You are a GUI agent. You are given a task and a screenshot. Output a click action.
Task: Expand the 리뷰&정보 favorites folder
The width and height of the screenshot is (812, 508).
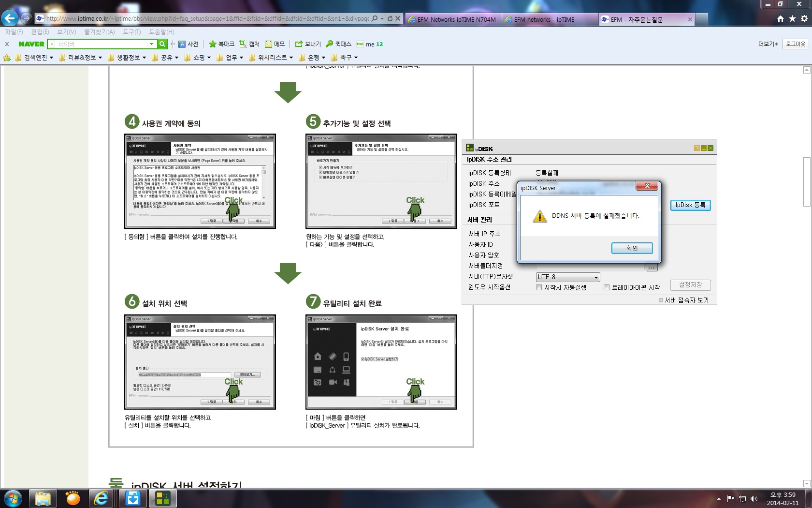click(80, 58)
